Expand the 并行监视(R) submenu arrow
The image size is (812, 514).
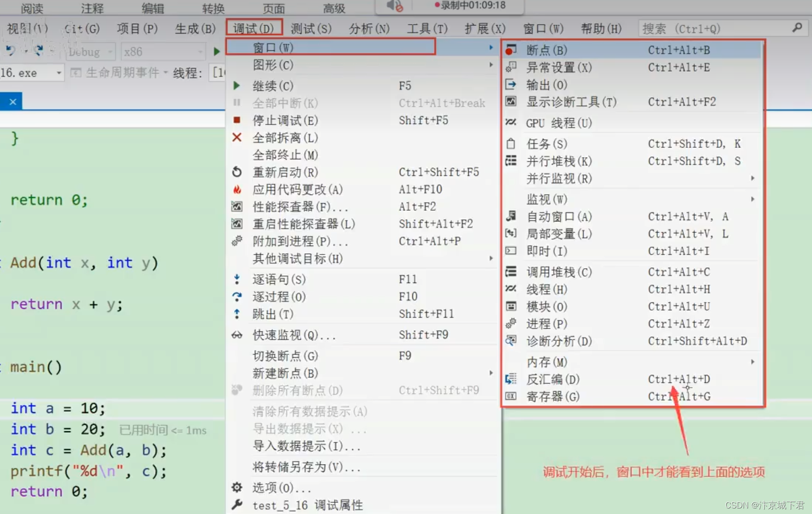coord(753,178)
